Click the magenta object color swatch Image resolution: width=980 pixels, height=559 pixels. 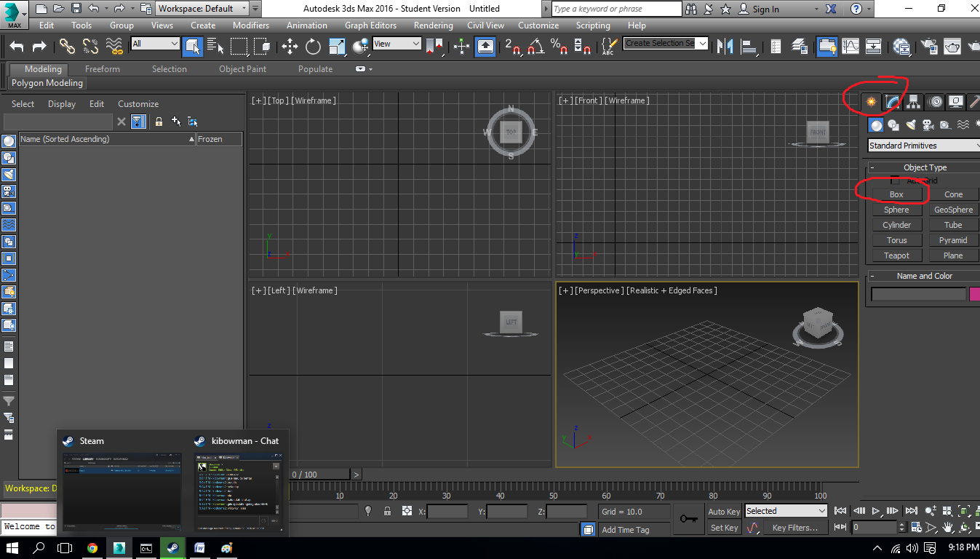tap(975, 294)
